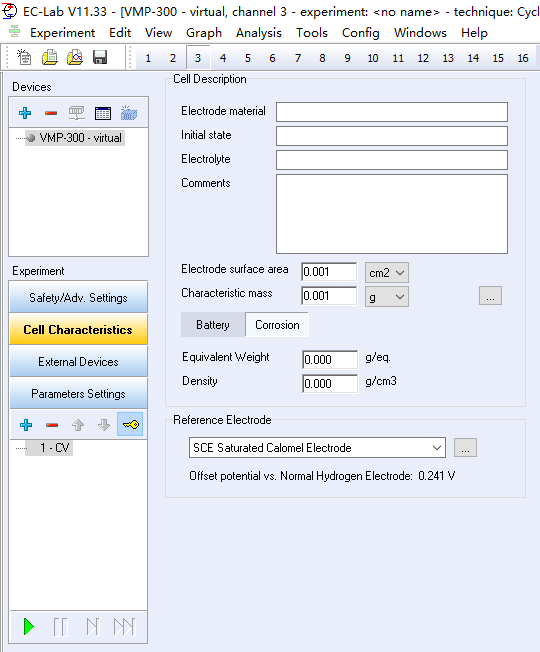Click the global view table icon in Devices
540x652 pixels.
tap(103, 113)
